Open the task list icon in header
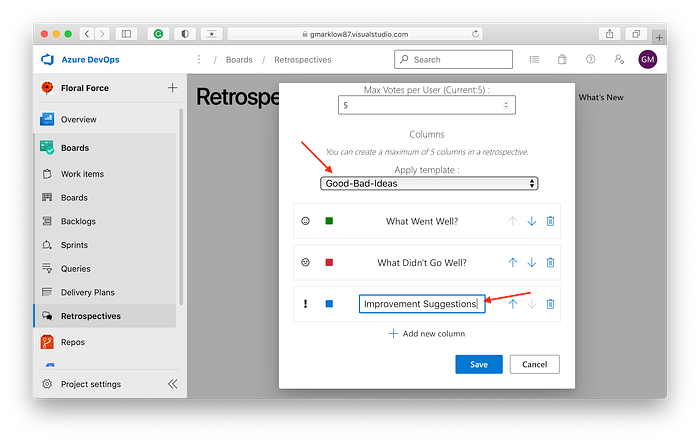The image size is (700, 442). 534,59
